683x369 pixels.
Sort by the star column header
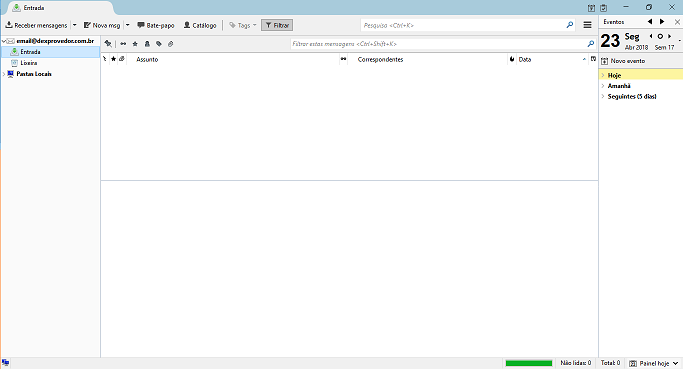click(113, 59)
